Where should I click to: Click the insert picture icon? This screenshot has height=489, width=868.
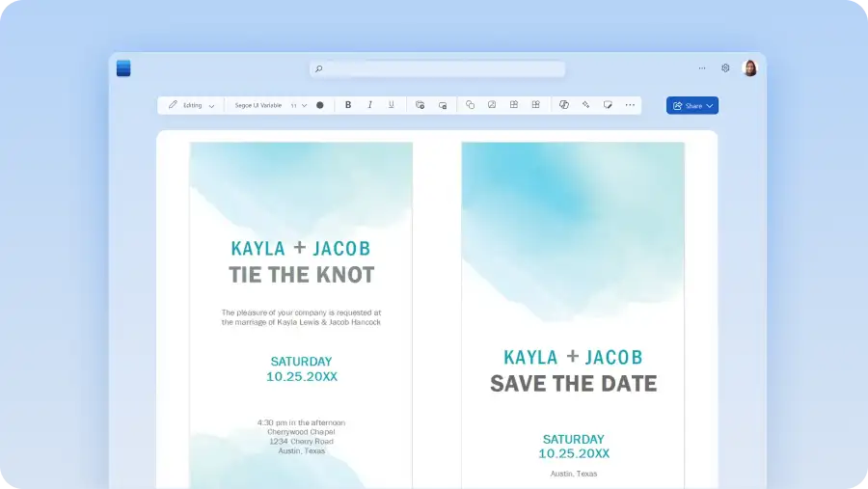pyautogui.click(x=492, y=105)
